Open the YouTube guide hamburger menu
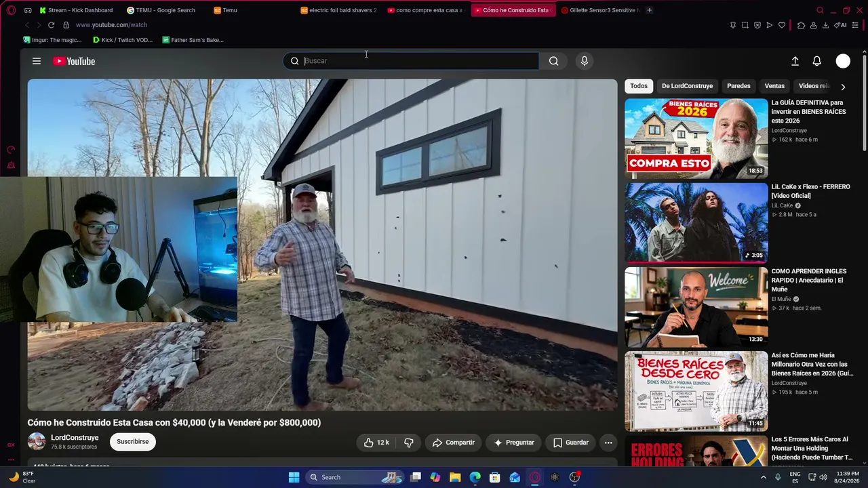This screenshot has width=868, height=488. 37,61
